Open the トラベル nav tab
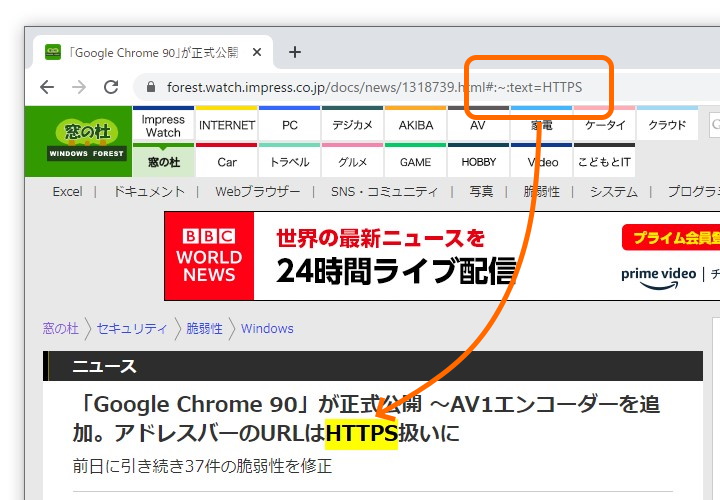This screenshot has width=720, height=500. (290, 162)
